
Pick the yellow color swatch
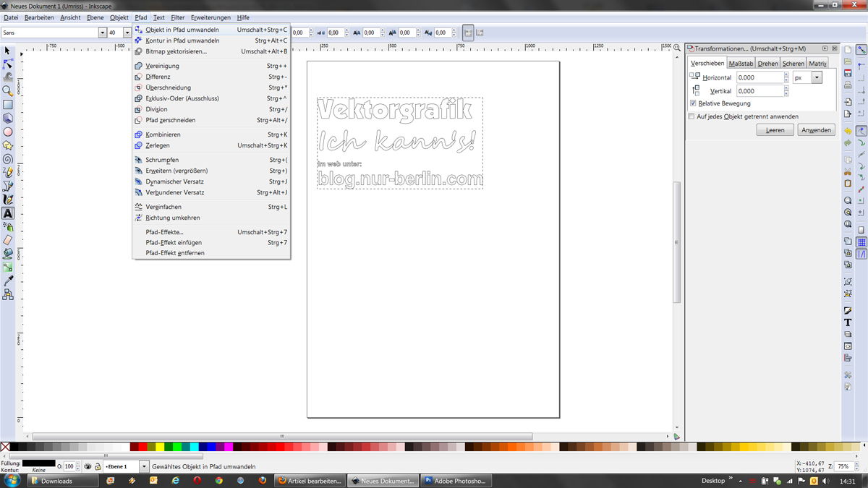point(161,448)
